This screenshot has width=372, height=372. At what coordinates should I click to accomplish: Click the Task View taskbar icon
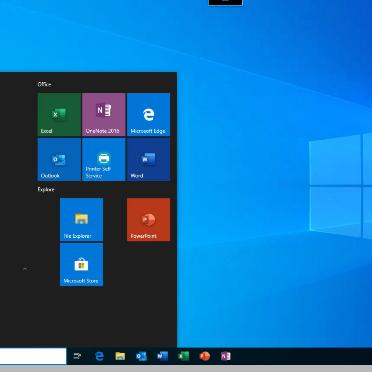pos(77,356)
